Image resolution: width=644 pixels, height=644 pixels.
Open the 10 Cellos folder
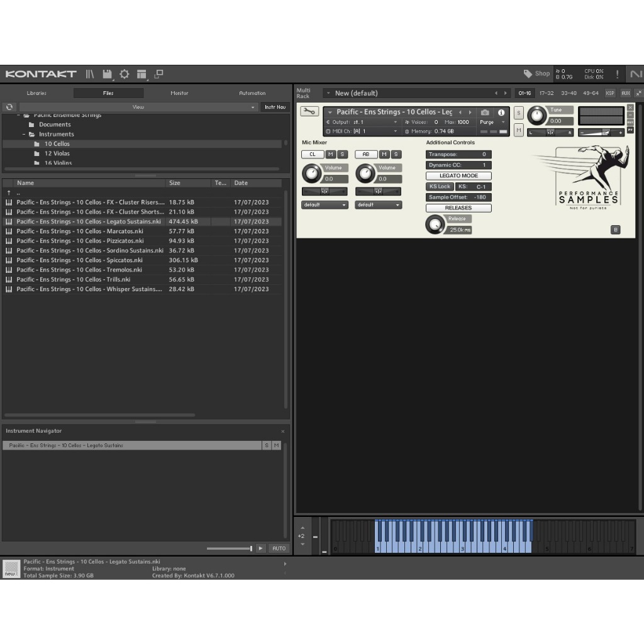point(57,144)
